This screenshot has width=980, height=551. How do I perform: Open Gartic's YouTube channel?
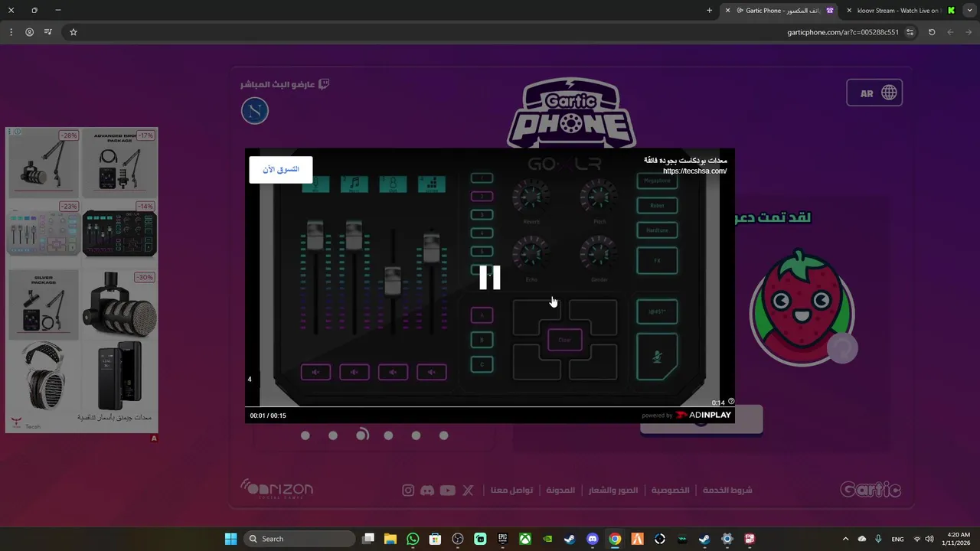(448, 491)
